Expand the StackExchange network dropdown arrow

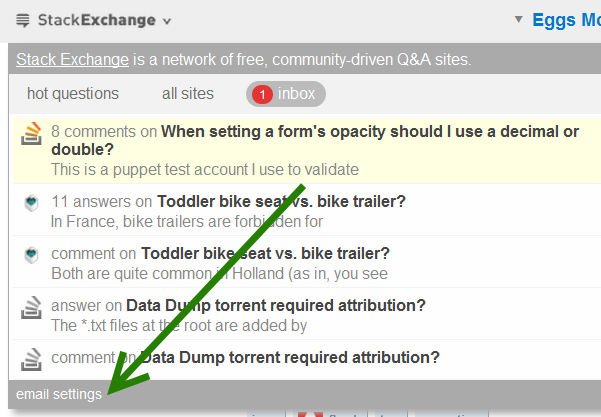click(166, 21)
